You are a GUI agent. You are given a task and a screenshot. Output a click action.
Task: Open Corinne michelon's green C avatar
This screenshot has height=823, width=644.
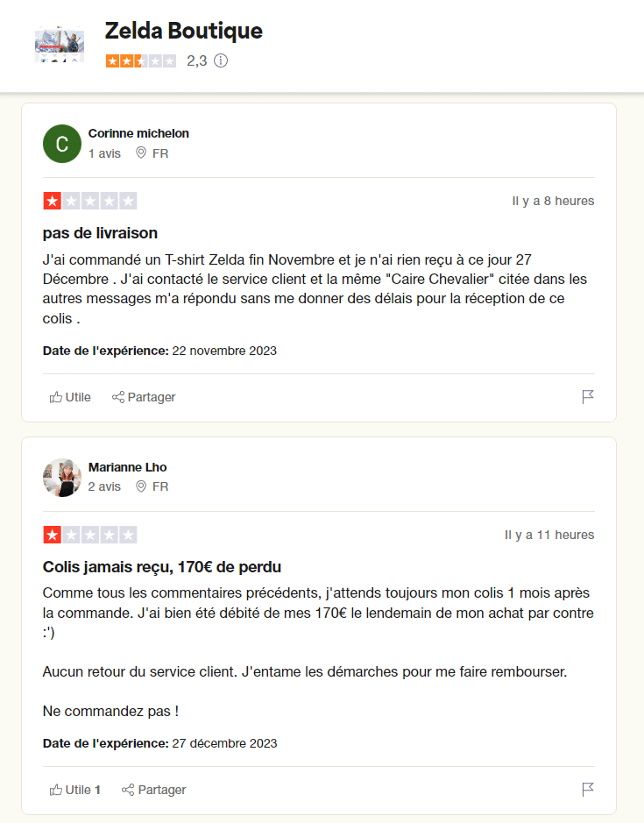click(x=62, y=143)
